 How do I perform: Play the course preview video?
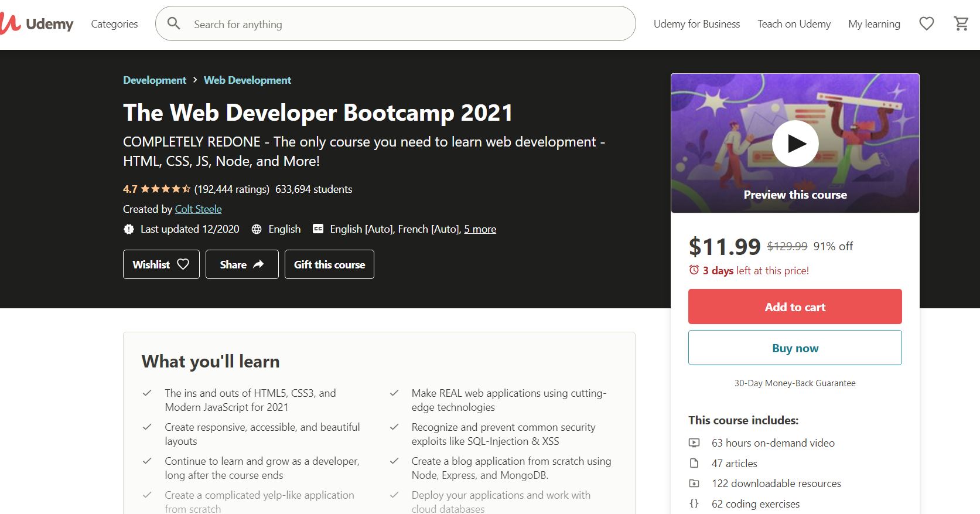pyautogui.click(x=795, y=144)
